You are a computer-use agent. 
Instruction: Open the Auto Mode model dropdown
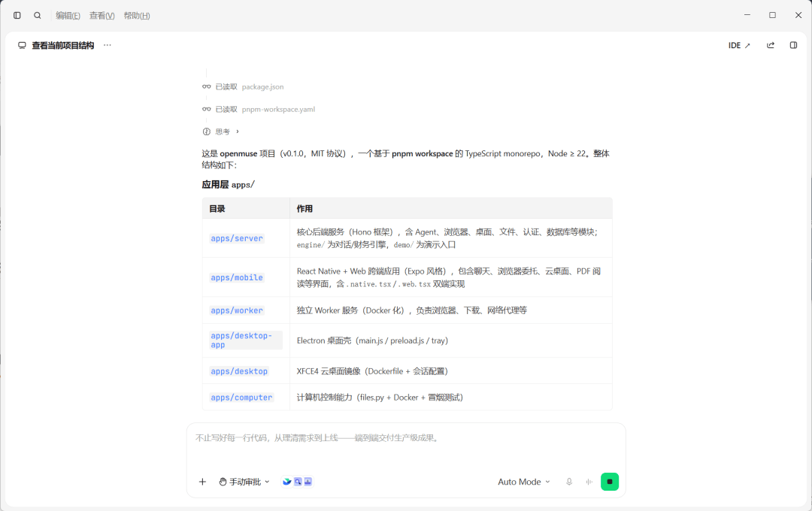(523, 482)
